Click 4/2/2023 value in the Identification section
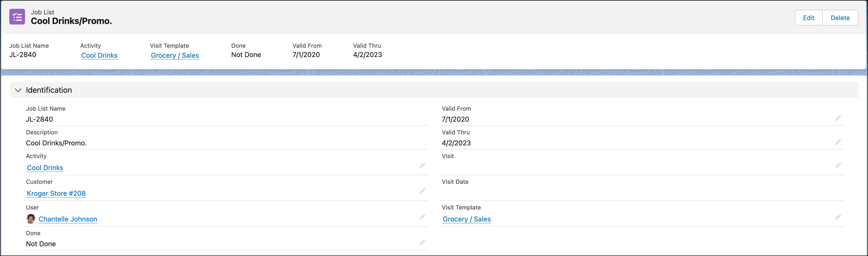 456,143
